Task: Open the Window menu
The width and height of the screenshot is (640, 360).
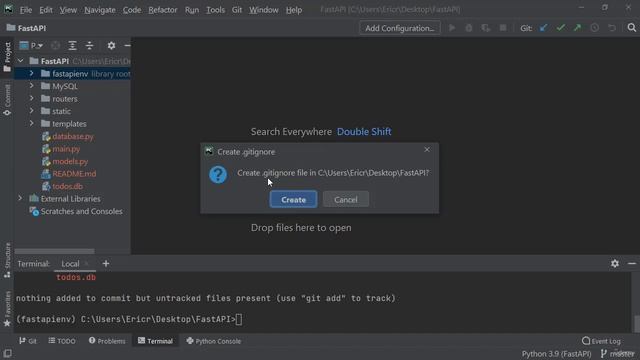Action: click(x=264, y=10)
